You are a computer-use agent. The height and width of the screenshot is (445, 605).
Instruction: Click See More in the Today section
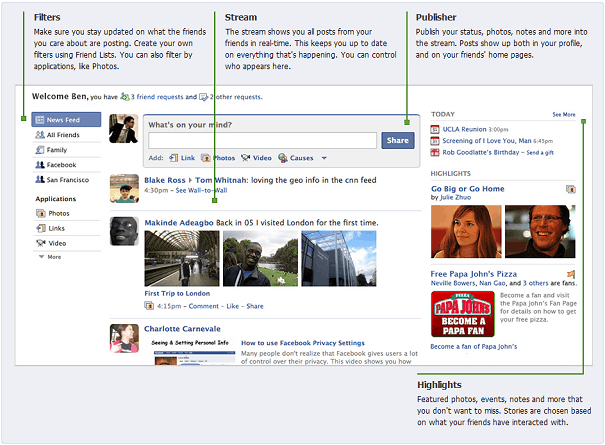pyautogui.click(x=564, y=115)
